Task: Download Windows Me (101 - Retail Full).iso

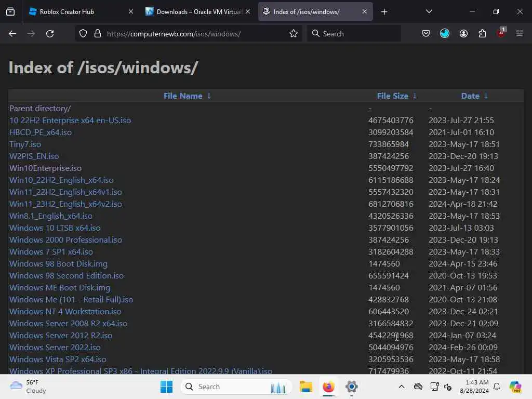Action: [71, 300]
